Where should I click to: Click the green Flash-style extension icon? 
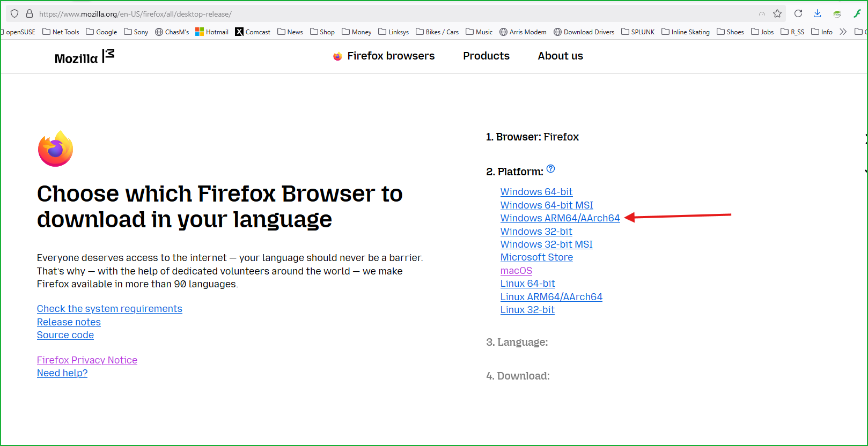[x=857, y=13]
